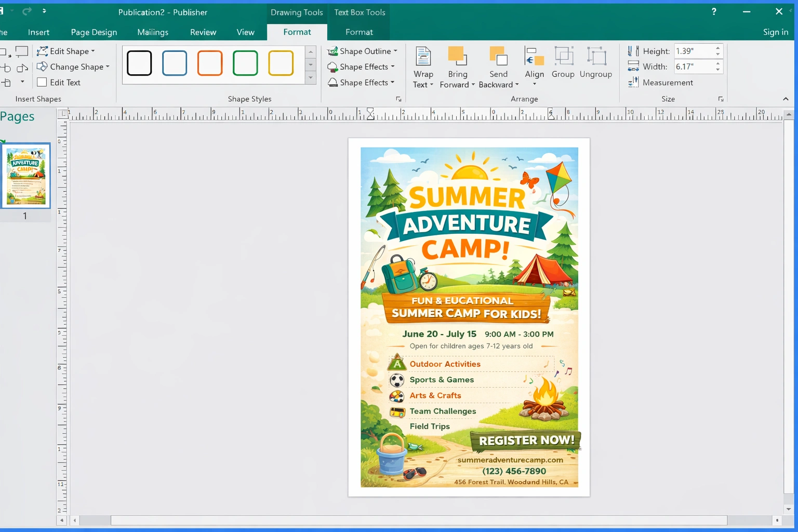Select the page 1 thumbnail
Image resolution: width=798 pixels, height=532 pixels.
pyautogui.click(x=26, y=175)
